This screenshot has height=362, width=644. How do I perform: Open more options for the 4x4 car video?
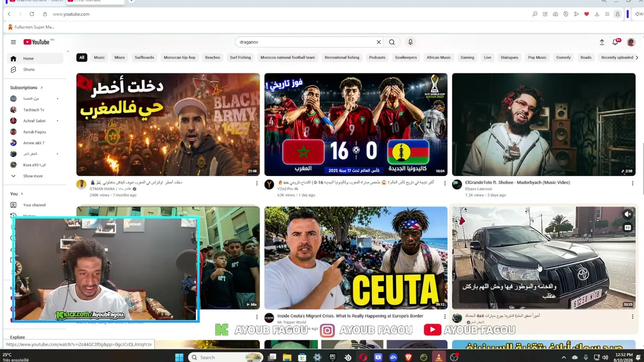pyautogui.click(x=632, y=317)
